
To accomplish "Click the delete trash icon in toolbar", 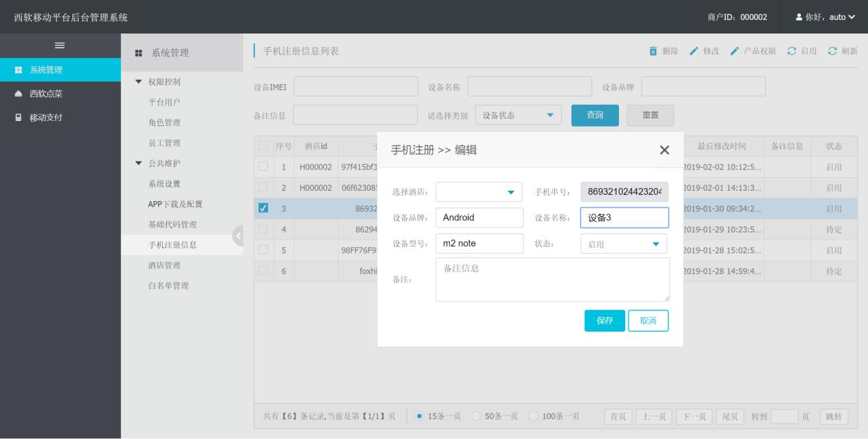I will tap(653, 52).
